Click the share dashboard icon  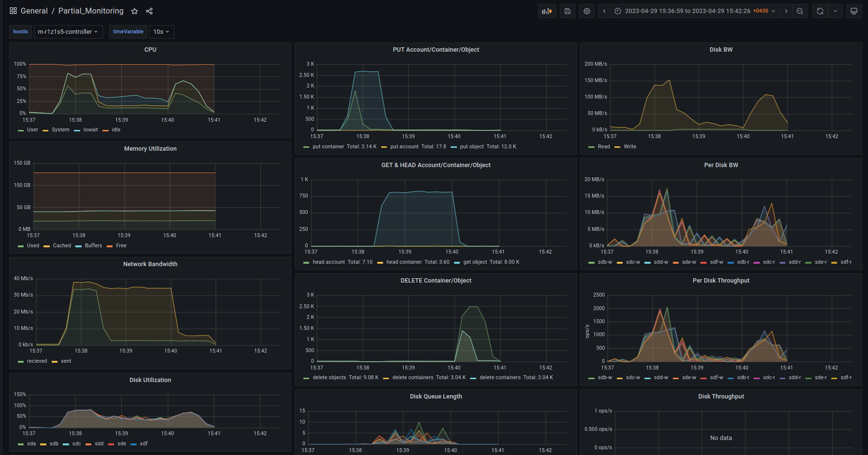[x=149, y=11]
